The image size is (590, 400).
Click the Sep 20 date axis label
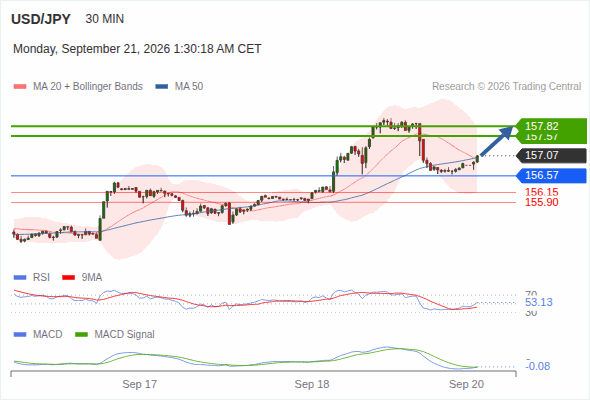(x=467, y=384)
